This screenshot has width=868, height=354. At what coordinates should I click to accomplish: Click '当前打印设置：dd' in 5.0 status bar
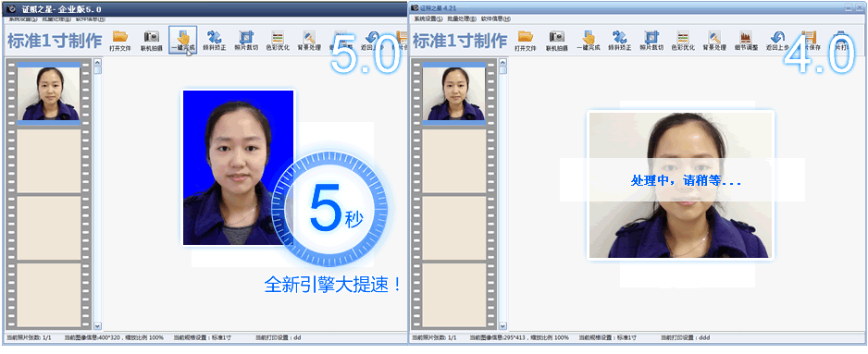(279, 337)
